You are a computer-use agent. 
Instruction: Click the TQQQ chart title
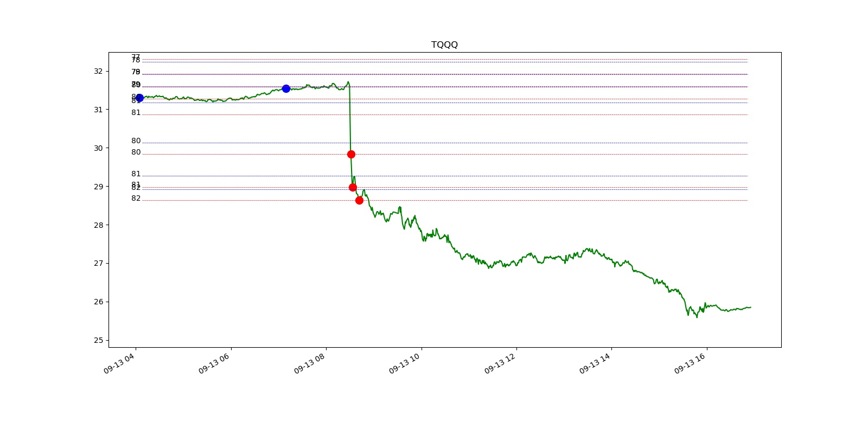click(x=444, y=44)
